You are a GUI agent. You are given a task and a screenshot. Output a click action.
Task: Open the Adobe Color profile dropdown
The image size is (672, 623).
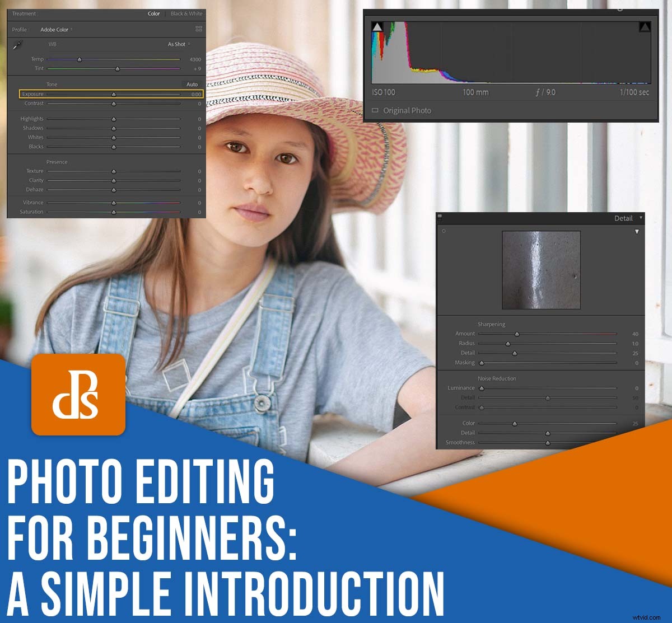(x=55, y=29)
